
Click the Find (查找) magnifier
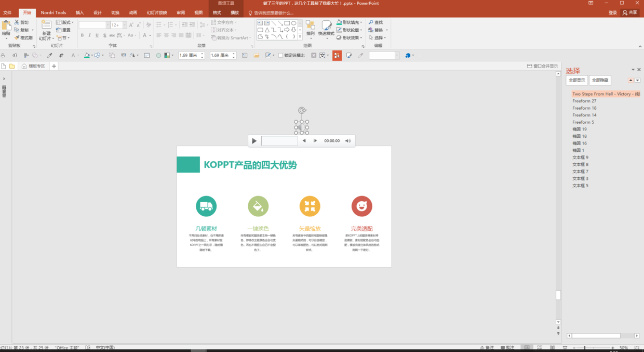point(371,22)
